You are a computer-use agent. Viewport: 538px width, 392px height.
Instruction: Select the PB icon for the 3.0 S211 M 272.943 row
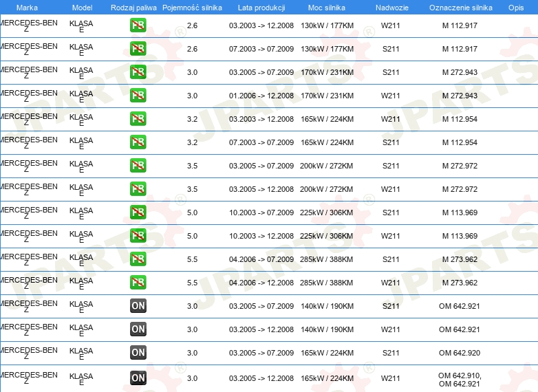[x=138, y=72]
